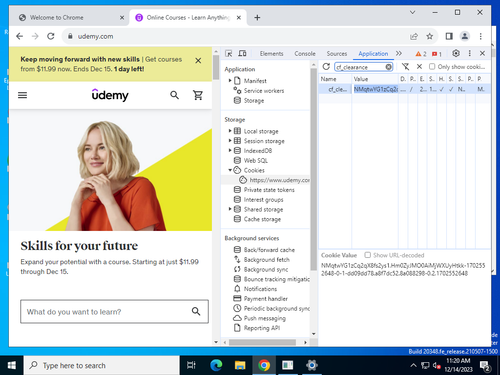500x375 pixels.
Task: Toggle the device toolbar icon
Action: click(242, 53)
